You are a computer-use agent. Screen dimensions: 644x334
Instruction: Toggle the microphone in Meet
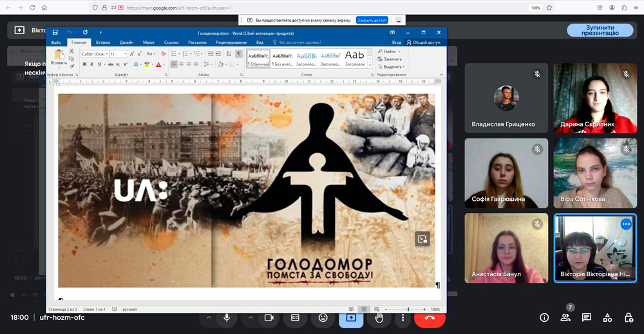click(x=227, y=317)
